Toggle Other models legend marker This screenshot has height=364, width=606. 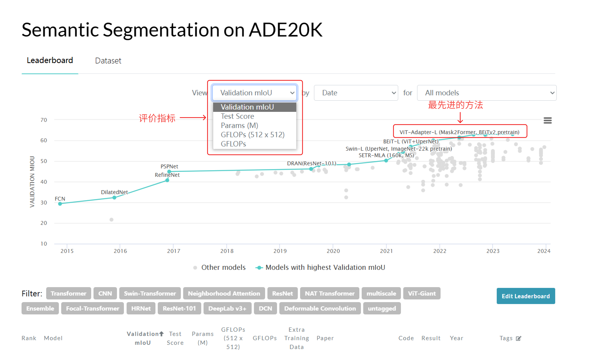195,268
